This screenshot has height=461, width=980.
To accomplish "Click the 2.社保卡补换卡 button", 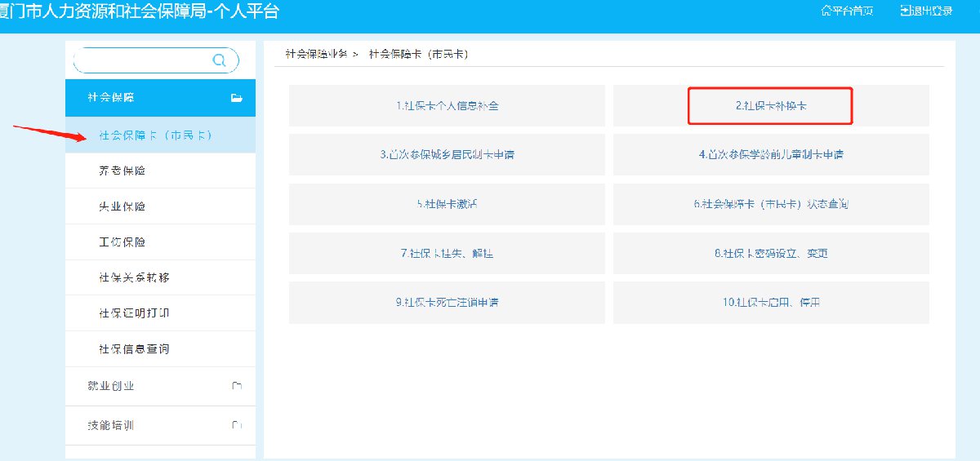I will click(x=770, y=106).
